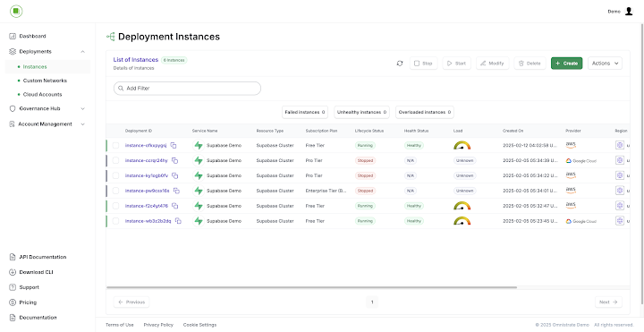Viewport: 644px width, 332px height.
Task: Click the Pricing dollar icon
Action: pyautogui.click(x=13, y=302)
